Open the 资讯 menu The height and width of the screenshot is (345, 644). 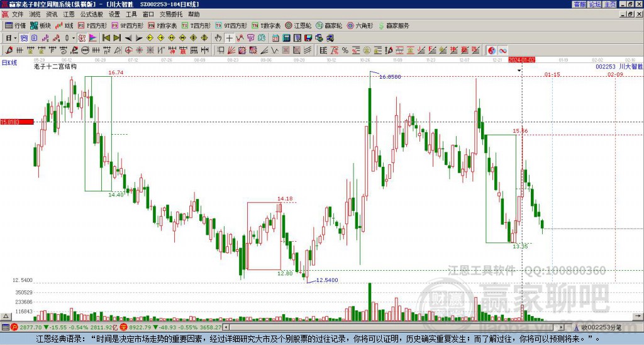click(52, 14)
